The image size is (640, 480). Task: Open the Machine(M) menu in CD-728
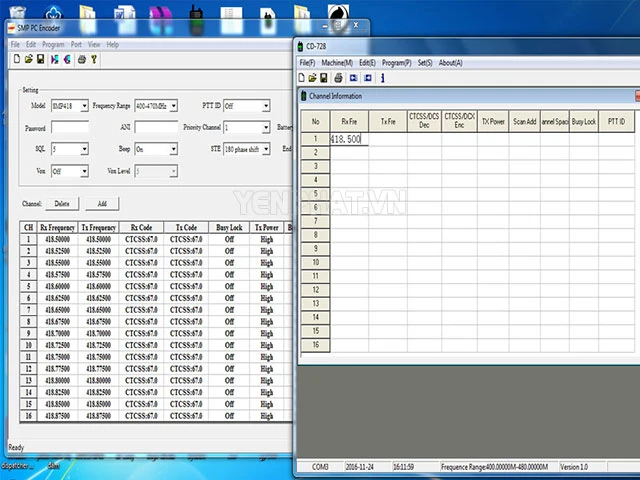(336, 62)
